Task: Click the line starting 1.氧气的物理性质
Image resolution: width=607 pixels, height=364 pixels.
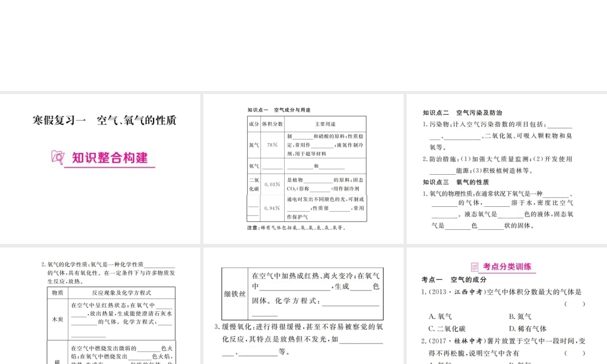Action: point(498,194)
